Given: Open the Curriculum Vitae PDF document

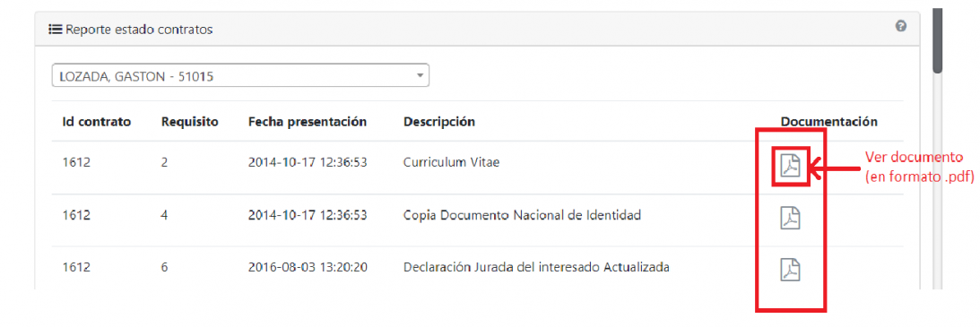Looking at the screenshot, I should (791, 166).
